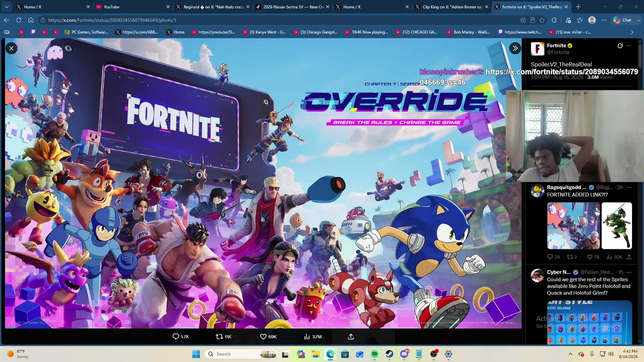Screen dimensions: 644x362
Task: Repost Ragequitgodd's reply showing 2 reposts
Action: (x=573, y=257)
